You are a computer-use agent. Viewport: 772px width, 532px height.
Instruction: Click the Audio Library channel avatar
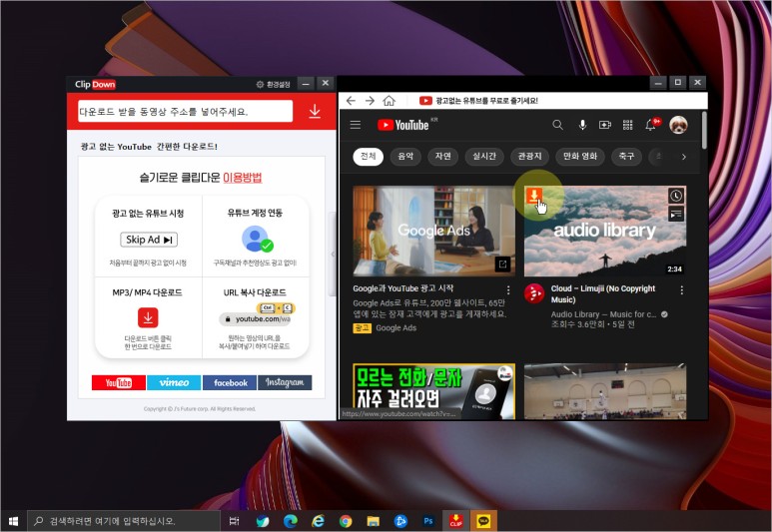(534, 293)
